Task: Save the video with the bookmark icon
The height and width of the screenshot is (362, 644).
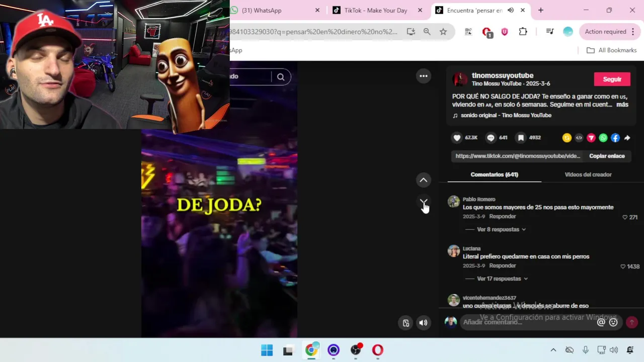Action: point(521,138)
